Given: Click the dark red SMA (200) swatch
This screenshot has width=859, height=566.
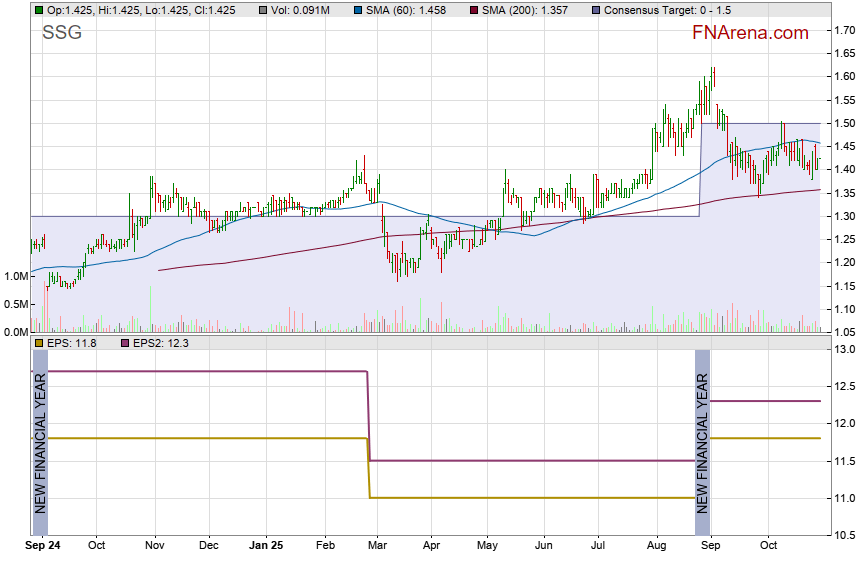Looking at the screenshot, I should coord(473,9).
